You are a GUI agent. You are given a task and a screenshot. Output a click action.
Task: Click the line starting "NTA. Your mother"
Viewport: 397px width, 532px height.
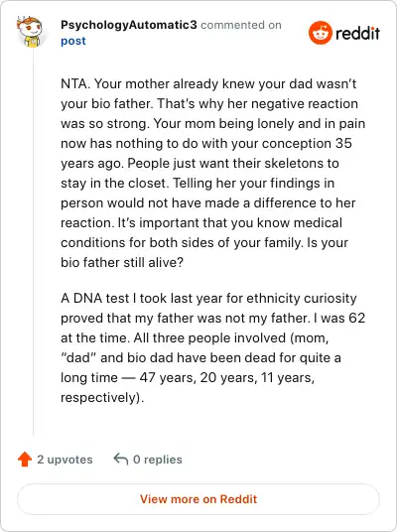coord(208,83)
